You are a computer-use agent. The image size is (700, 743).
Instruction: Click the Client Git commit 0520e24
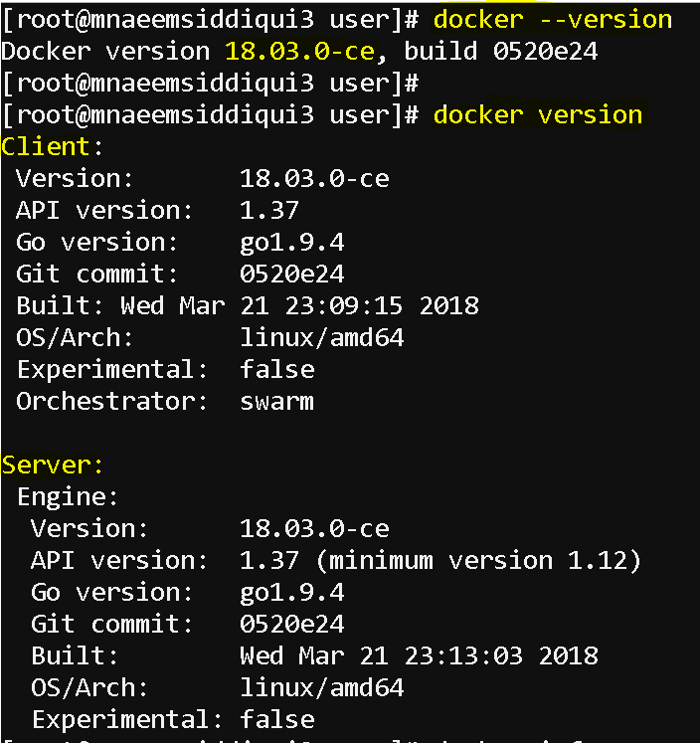click(x=291, y=275)
